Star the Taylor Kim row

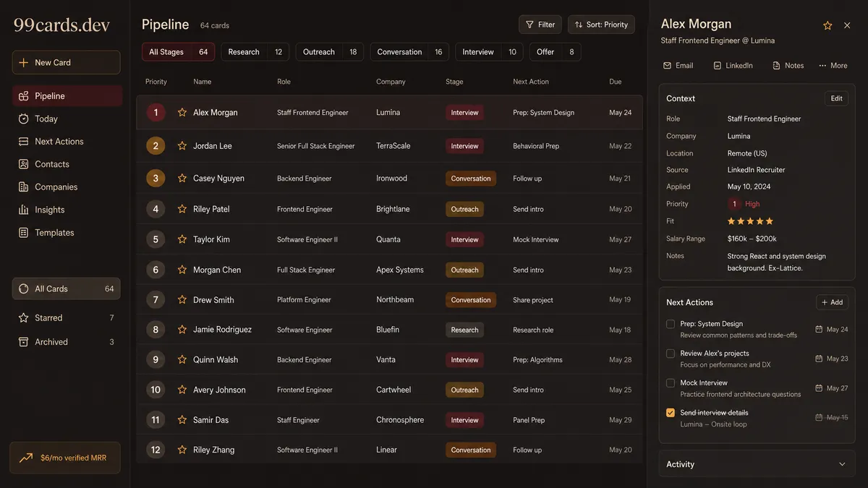[182, 239]
